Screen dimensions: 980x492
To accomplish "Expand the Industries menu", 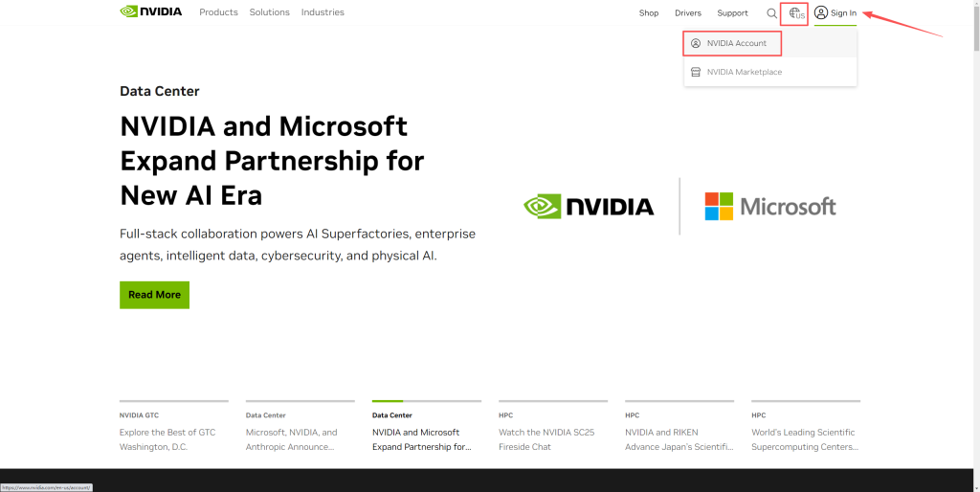I will coord(323,12).
